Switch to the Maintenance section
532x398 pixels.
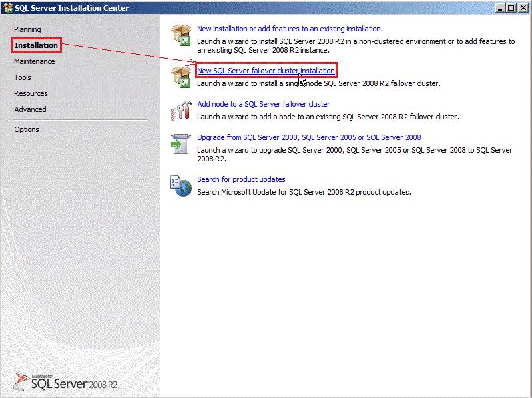pos(34,61)
